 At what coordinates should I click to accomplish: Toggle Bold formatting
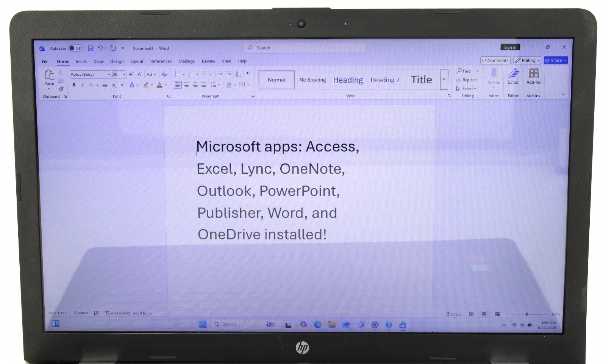(74, 85)
